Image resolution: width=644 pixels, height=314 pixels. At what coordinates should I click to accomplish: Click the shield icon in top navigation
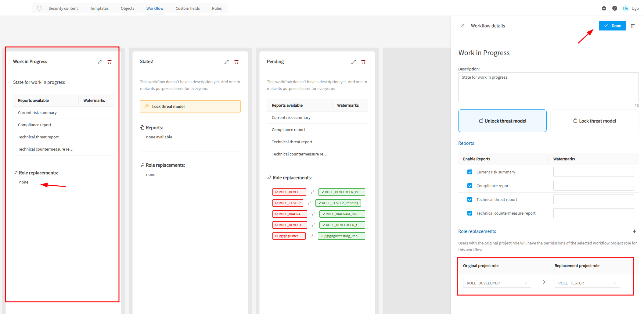(39, 8)
